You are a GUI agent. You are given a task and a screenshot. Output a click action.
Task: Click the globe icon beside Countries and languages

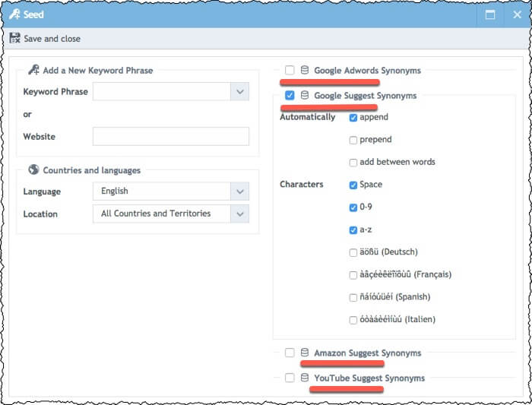click(33, 169)
